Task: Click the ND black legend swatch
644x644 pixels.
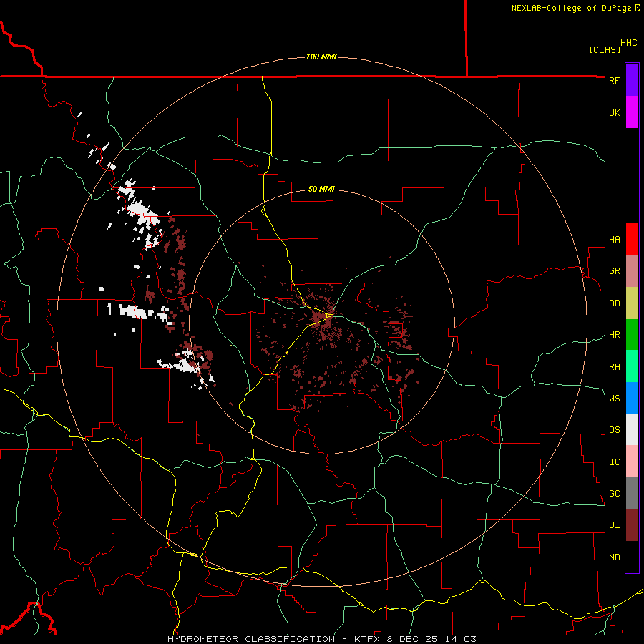Action: (x=632, y=557)
